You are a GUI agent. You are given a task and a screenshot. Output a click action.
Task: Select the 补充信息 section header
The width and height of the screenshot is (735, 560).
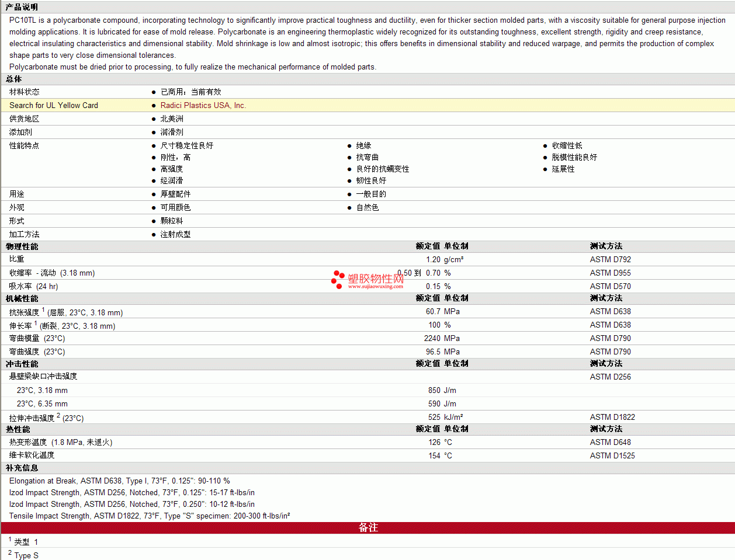click(22, 468)
